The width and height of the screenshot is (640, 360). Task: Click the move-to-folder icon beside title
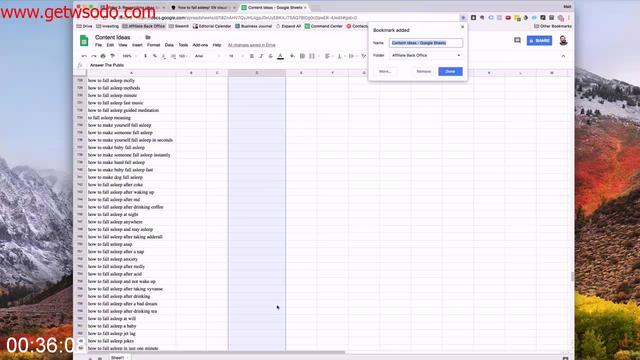click(148, 37)
